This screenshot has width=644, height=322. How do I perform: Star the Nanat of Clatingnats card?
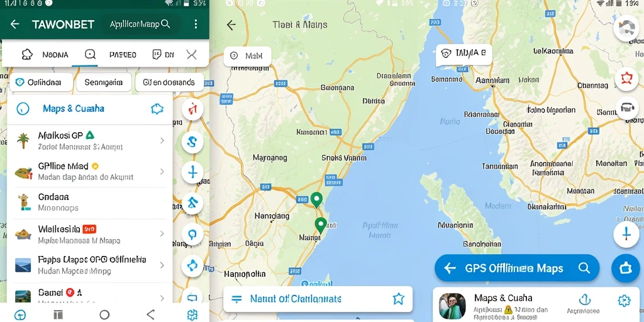tap(398, 299)
